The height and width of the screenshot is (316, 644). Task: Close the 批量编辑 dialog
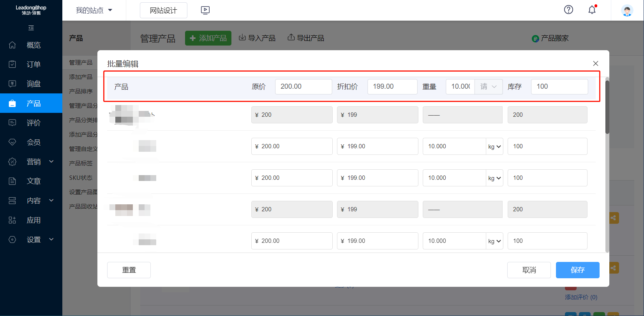coord(595,63)
